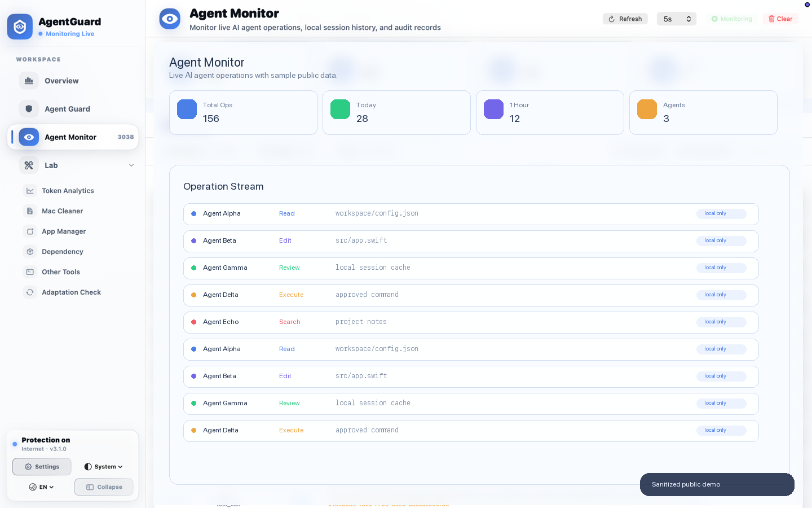Open Adaptation Check from Lab menu
This screenshot has width=812, height=508.
[73, 292]
